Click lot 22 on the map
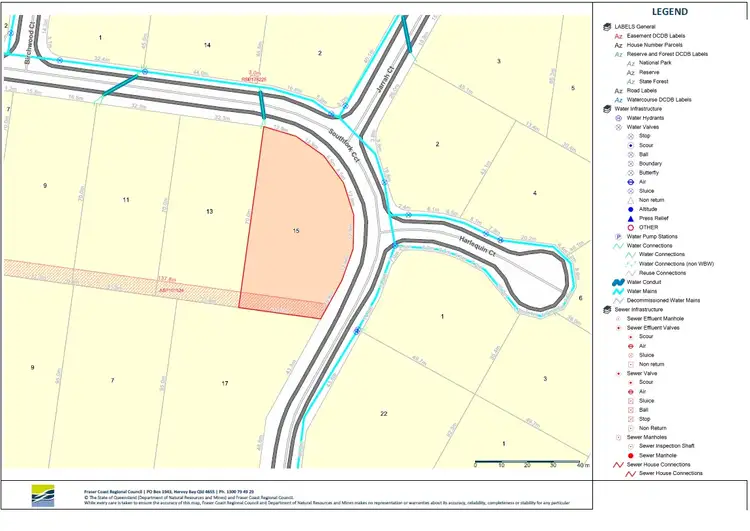The width and height of the screenshot is (750, 531). [383, 413]
